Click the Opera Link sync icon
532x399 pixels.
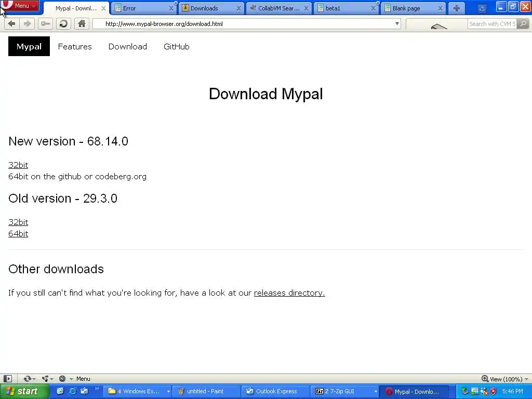(27, 379)
